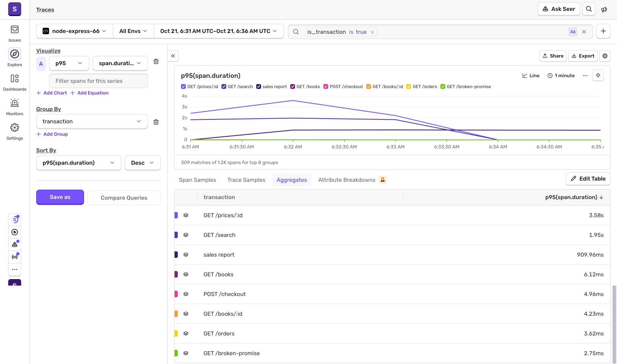This screenshot has width=617, height=364.
Task: Hide the POST /checkout series in legend
Action: (326, 86)
